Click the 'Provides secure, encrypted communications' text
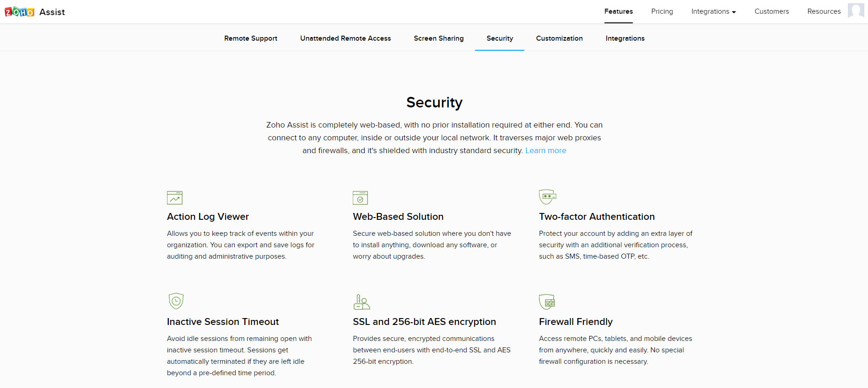This screenshot has height=388, width=868. coord(431,350)
